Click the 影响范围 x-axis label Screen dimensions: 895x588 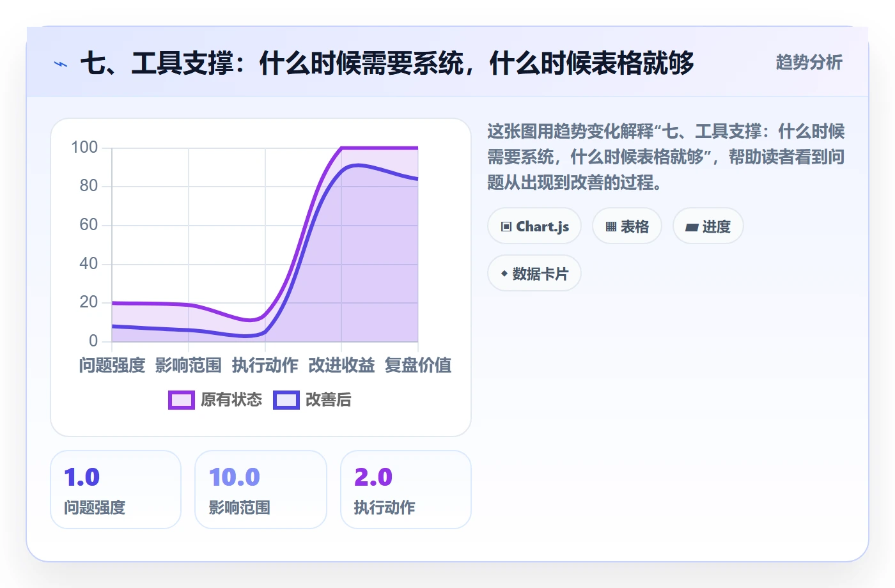point(189,366)
